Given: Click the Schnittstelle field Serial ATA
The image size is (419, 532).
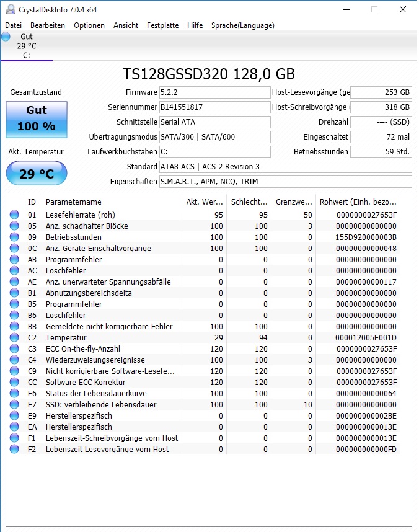Looking at the screenshot, I should coord(215,122).
